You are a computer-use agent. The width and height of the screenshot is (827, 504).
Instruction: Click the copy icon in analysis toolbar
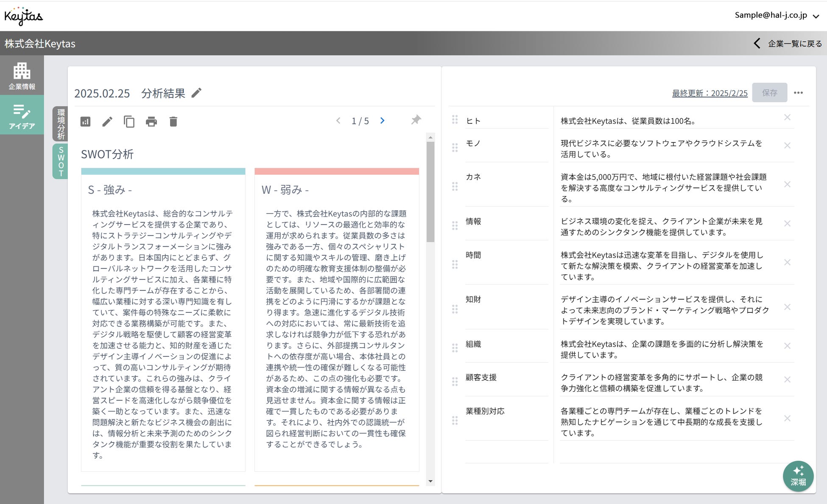pyautogui.click(x=129, y=122)
